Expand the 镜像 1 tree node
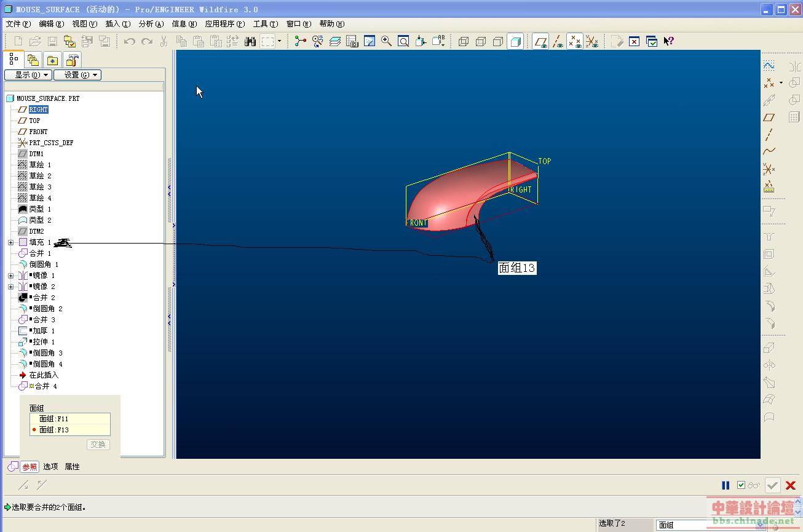Viewport: 803px width, 532px height. 10,276
